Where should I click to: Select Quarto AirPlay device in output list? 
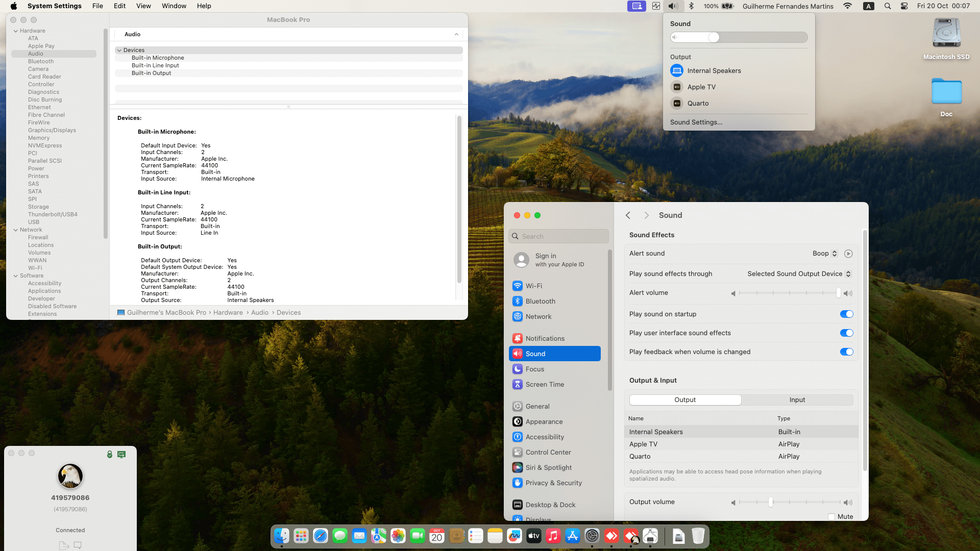(x=640, y=457)
